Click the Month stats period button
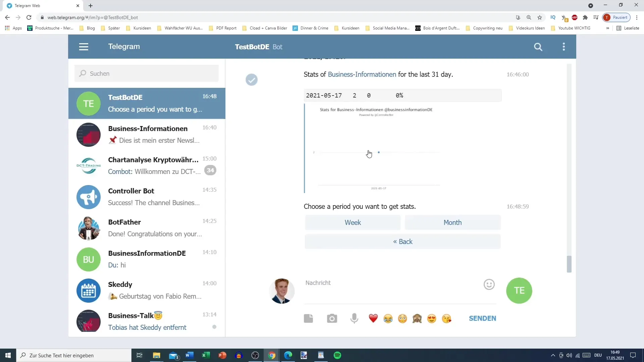644x362 pixels. point(452,222)
